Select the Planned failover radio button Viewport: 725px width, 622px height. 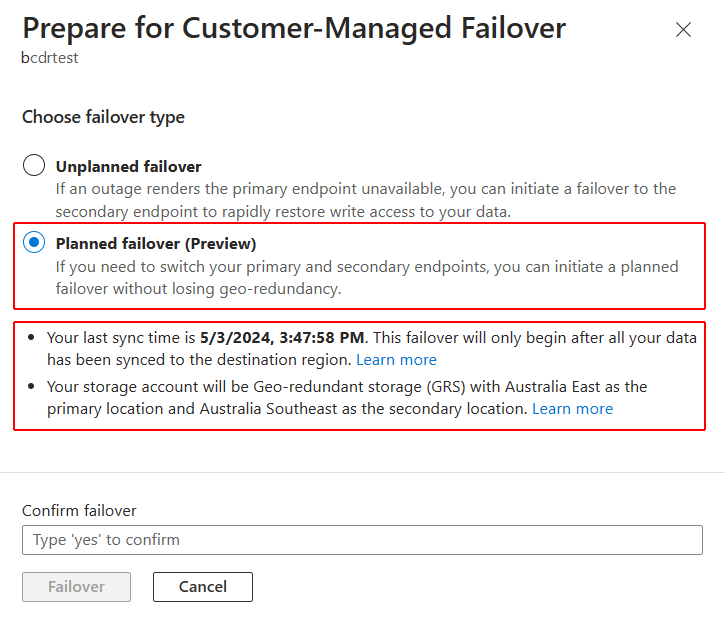pos(34,243)
